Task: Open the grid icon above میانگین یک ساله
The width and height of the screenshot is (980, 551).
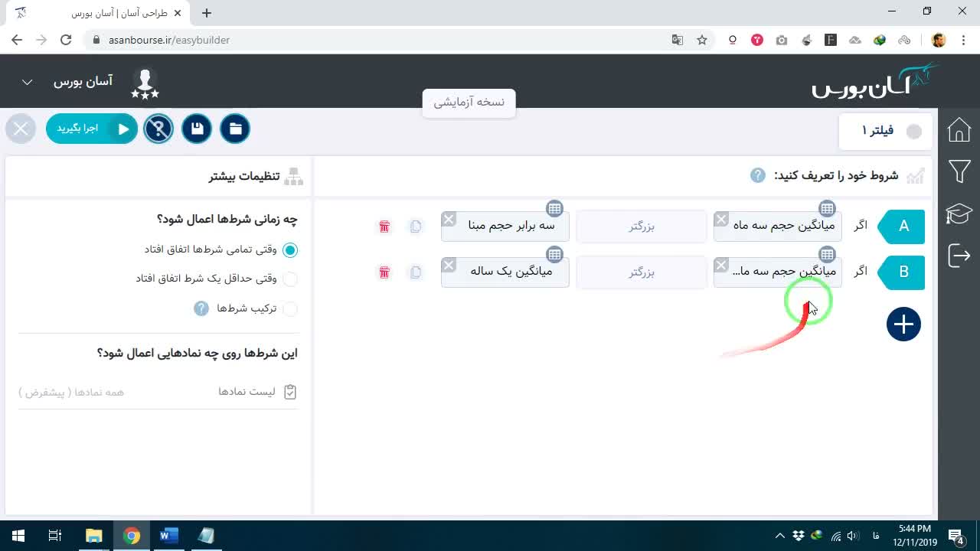Action: tap(554, 254)
